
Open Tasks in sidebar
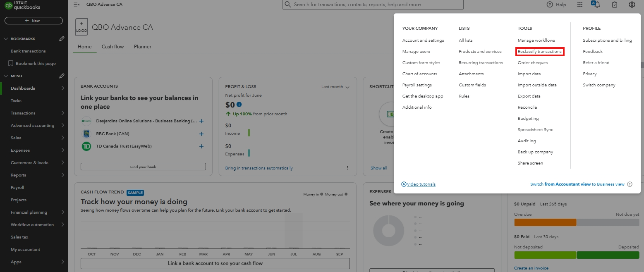pos(16,101)
